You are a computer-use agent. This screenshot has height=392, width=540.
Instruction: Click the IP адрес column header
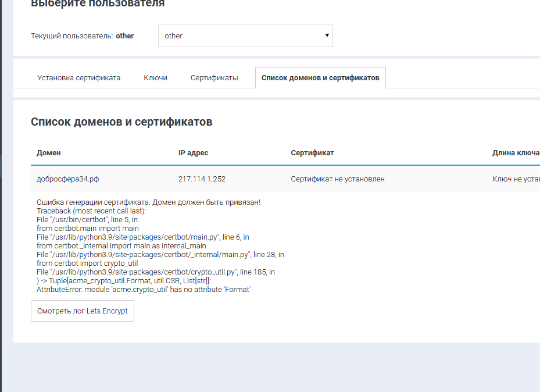[x=193, y=153]
